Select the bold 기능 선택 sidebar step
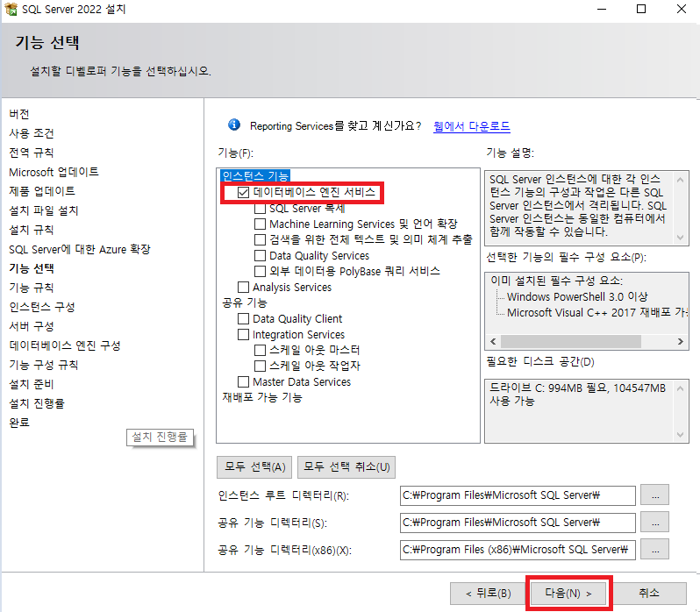The height and width of the screenshot is (612, 700). point(32,268)
